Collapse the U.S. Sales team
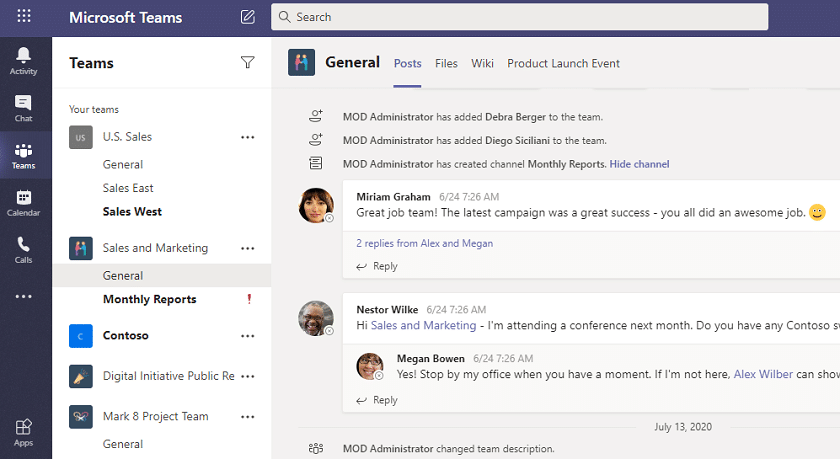Image resolution: width=840 pixels, height=459 pixels. (127, 137)
